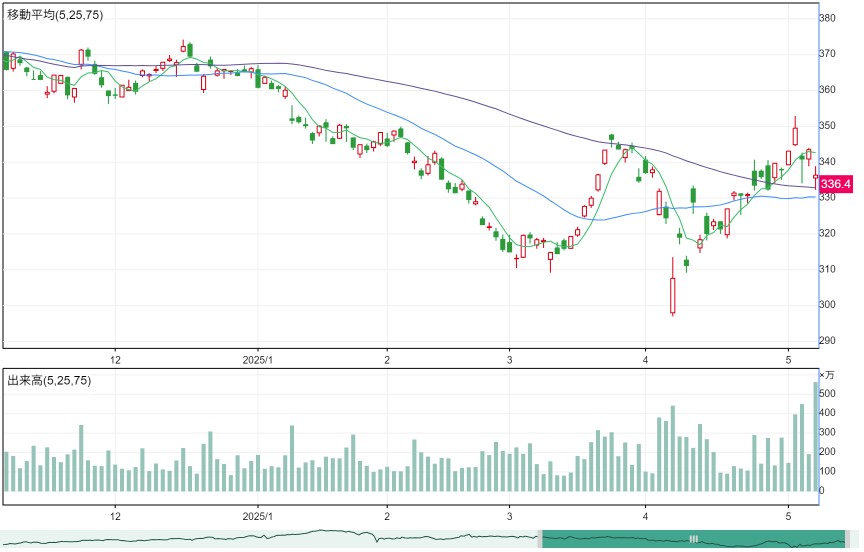864x552 pixels.
Task: Click the 100 volume axis label
Action: click(x=828, y=471)
